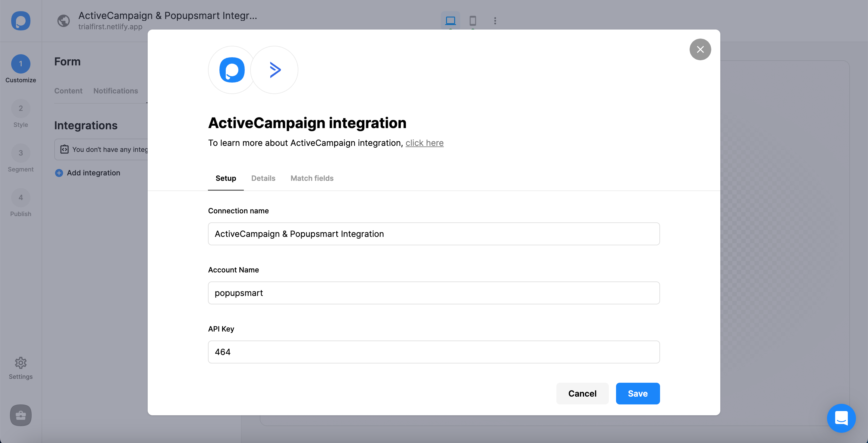Viewport: 868px width, 443px height.
Task: Close the ActiveCampaign integration dialog
Action: [x=700, y=49]
